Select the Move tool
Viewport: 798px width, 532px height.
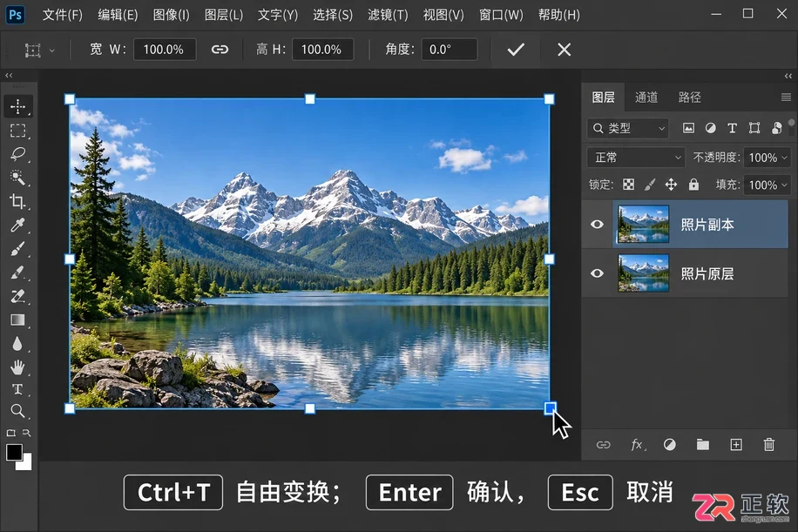coord(17,106)
